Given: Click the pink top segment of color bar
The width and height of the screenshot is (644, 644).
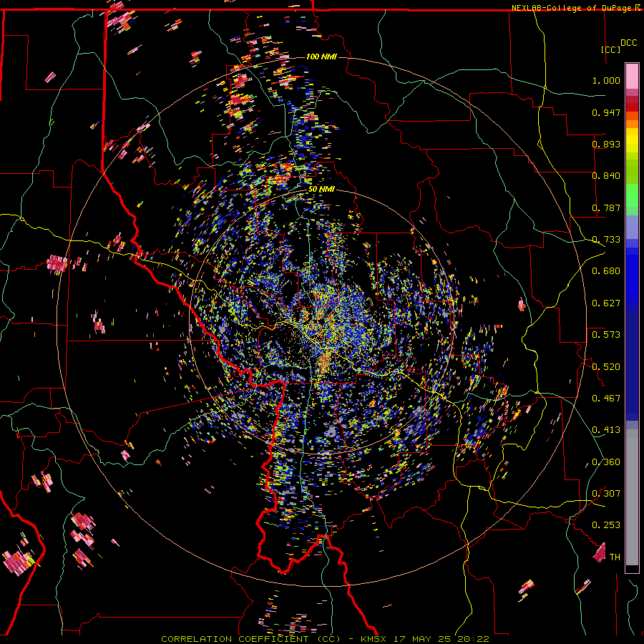Looking at the screenshot, I should pyautogui.click(x=632, y=76).
